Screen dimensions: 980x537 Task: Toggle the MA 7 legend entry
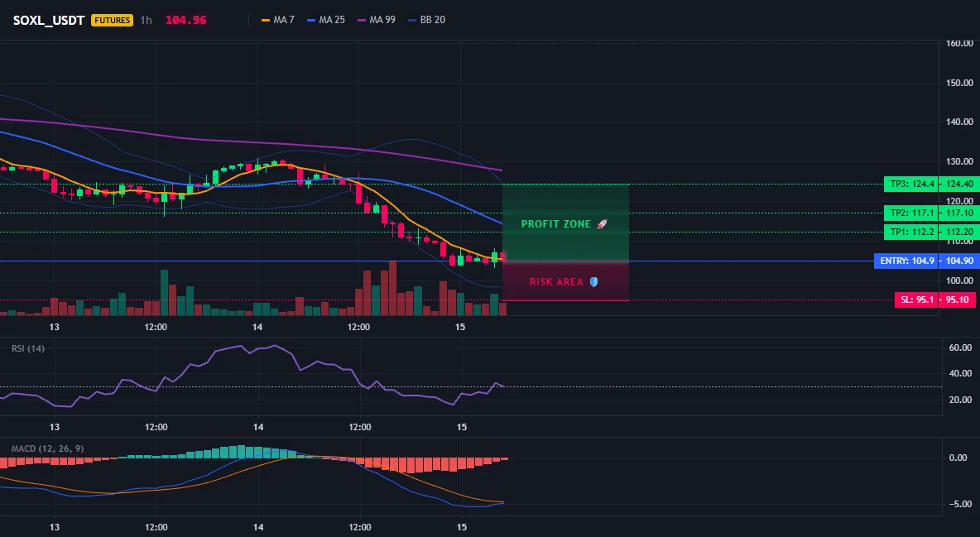278,20
